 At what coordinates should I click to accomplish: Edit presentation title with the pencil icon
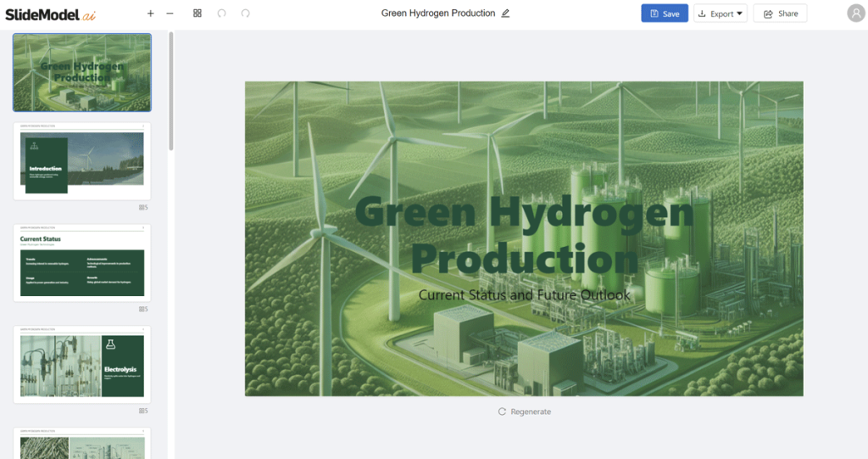[506, 14]
